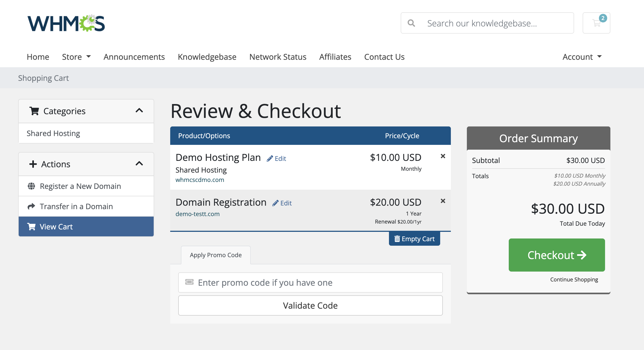This screenshot has width=644, height=350.
Task: Remove Demo Hosting Plan with its X icon
Action: coord(443,156)
